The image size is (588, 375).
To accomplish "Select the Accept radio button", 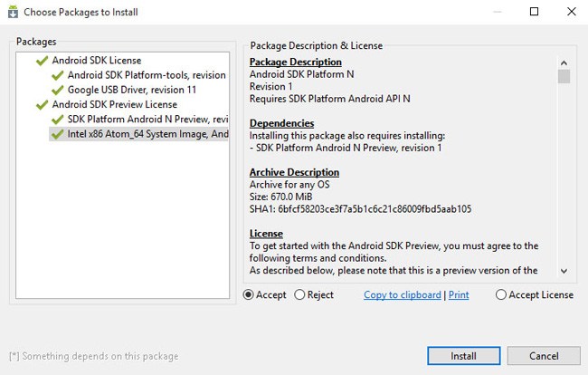I will coord(250,294).
